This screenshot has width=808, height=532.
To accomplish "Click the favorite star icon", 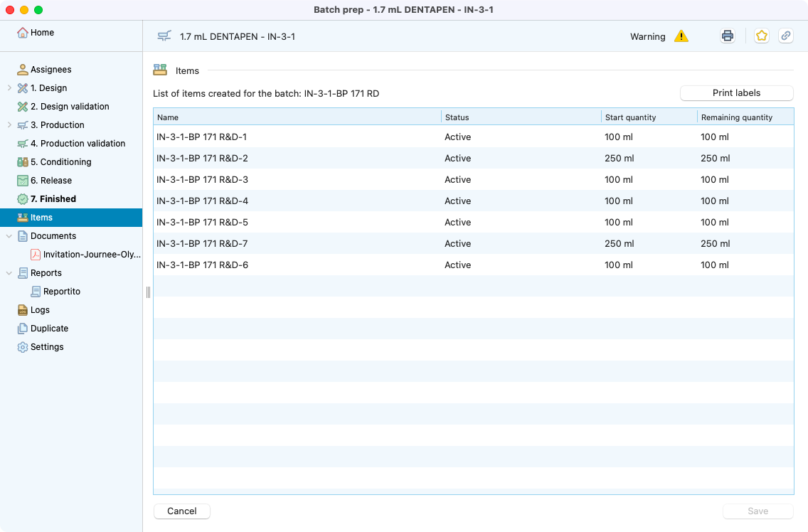I will (x=761, y=36).
